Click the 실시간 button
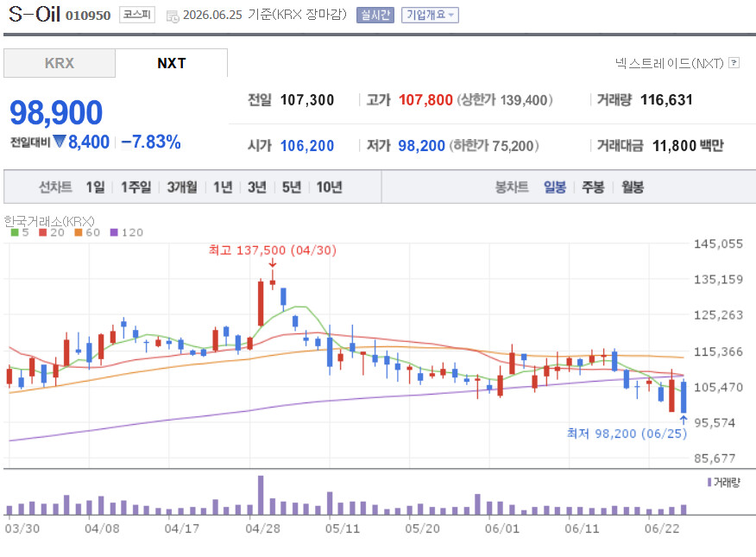Screen dimensions: 756x557 click(x=375, y=15)
